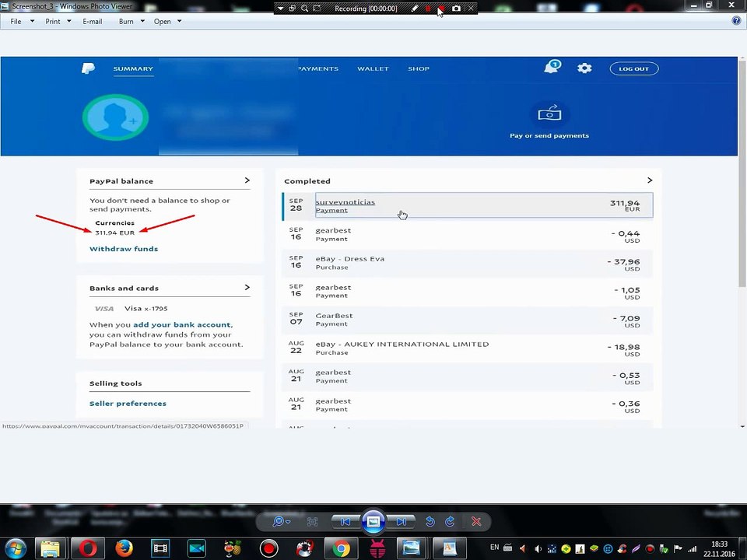Click the profile avatar picture

tap(115, 117)
